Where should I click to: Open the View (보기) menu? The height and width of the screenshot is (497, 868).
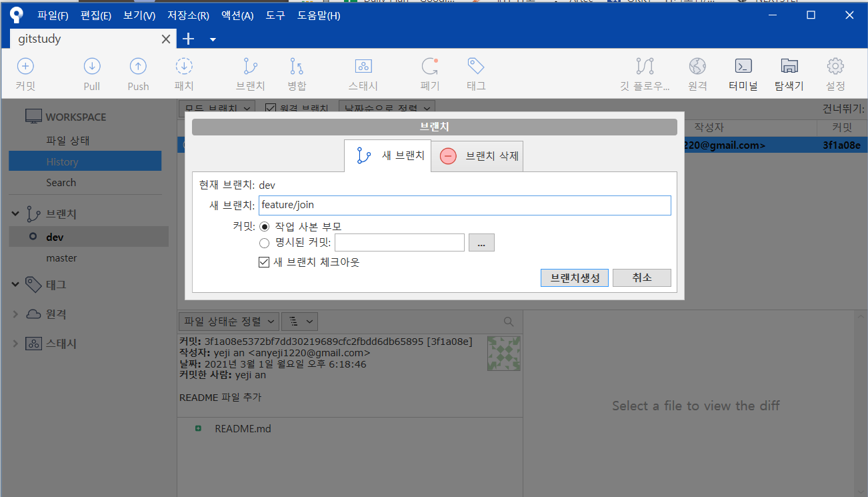pos(139,15)
